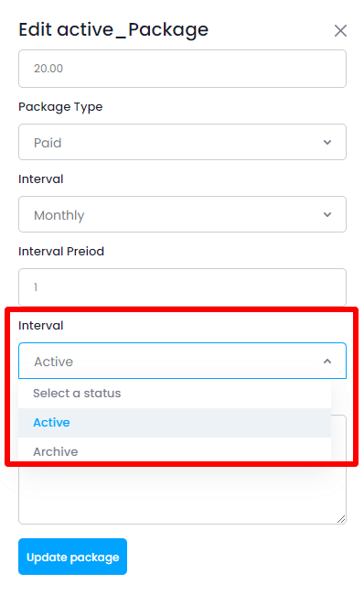Select the highlighted Active option in the list
This screenshot has width=364, height=595.
coord(175,423)
